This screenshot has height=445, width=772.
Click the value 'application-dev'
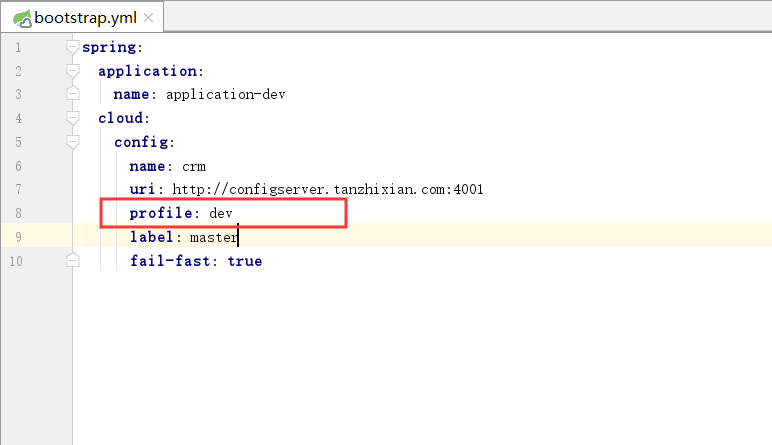tap(225, 94)
